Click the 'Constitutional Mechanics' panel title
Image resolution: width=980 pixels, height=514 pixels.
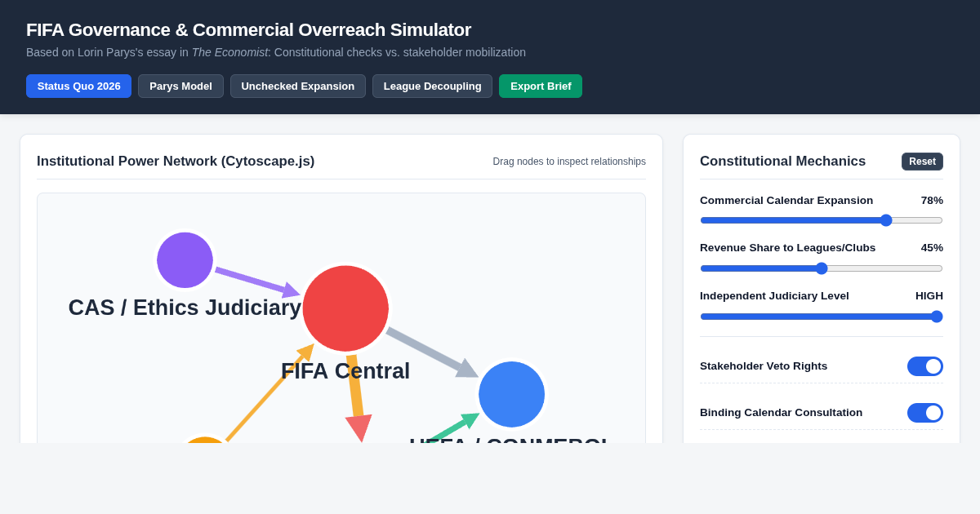[x=782, y=162]
